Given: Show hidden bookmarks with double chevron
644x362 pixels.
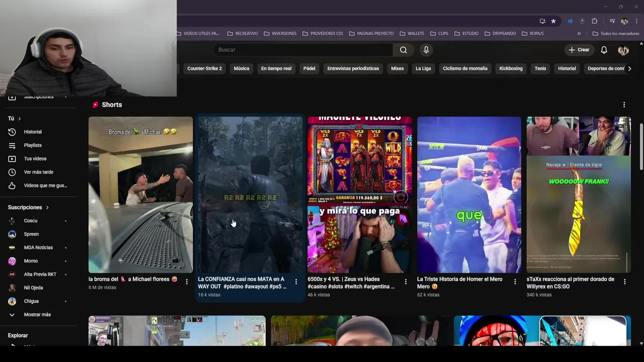Looking at the screenshot, I should 579,34.
